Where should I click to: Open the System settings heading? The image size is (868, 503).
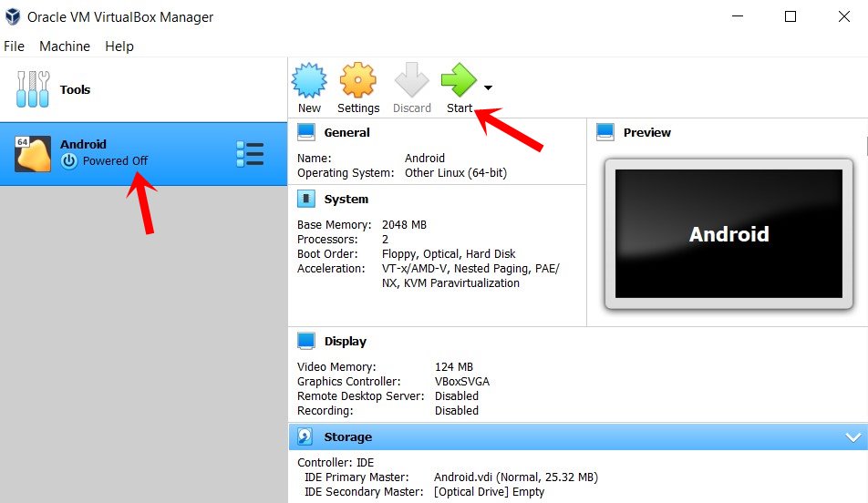[346, 200]
